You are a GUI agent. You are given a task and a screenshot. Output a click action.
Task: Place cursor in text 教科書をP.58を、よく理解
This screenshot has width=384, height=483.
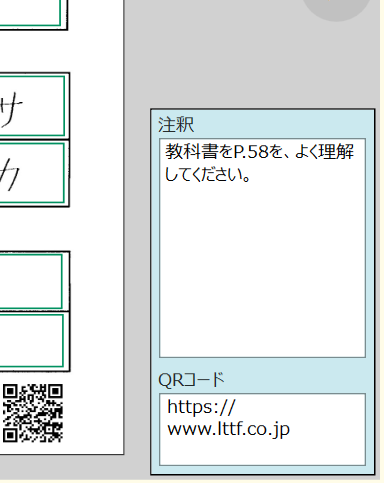[259, 152]
